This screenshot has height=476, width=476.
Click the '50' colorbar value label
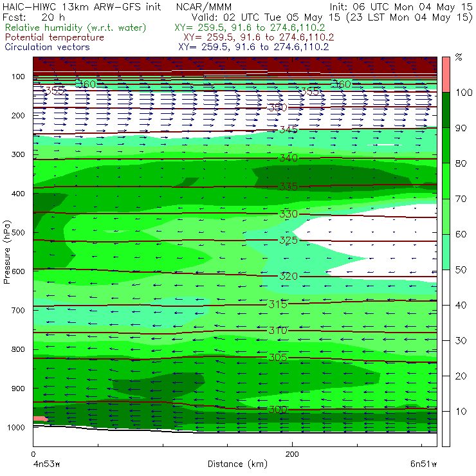click(461, 270)
